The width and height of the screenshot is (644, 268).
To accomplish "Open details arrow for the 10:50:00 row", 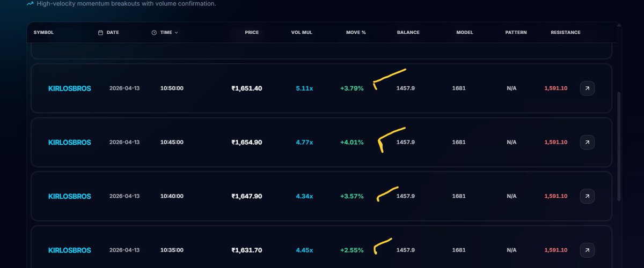I will click(587, 88).
